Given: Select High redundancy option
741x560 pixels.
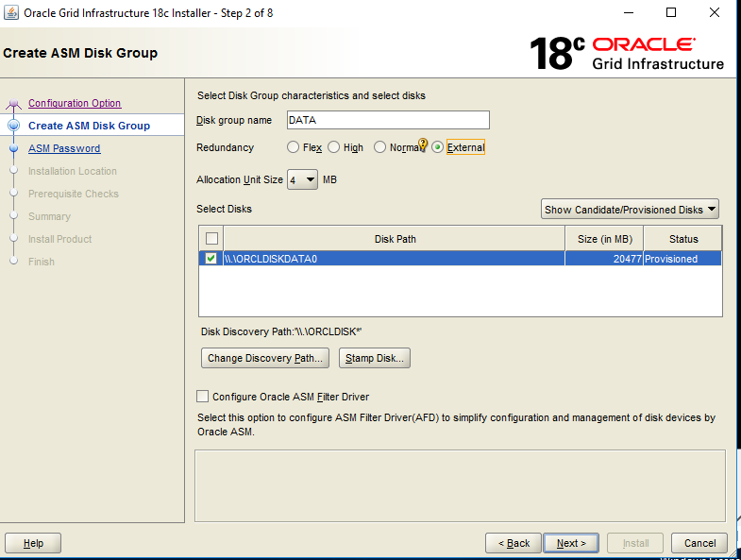Looking at the screenshot, I should click(333, 147).
